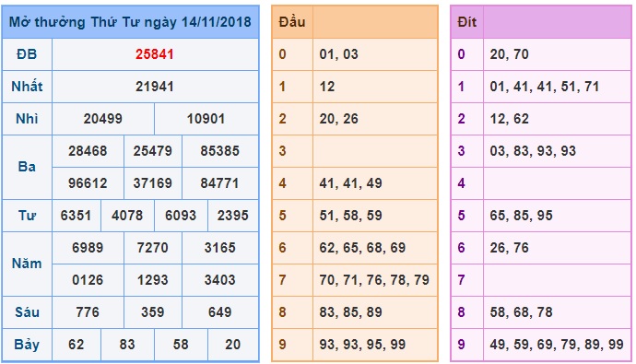Select Ba prize number 84771
The height and width of the screenshot is (364, 636).
[220, 183]
